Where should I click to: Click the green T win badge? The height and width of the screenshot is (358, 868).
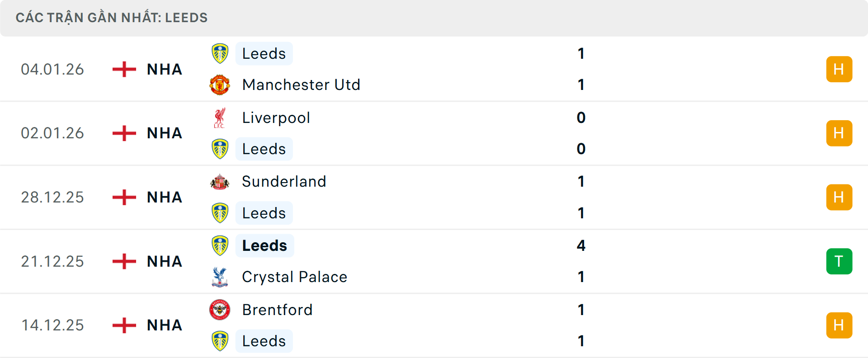(x=839, y=261)
